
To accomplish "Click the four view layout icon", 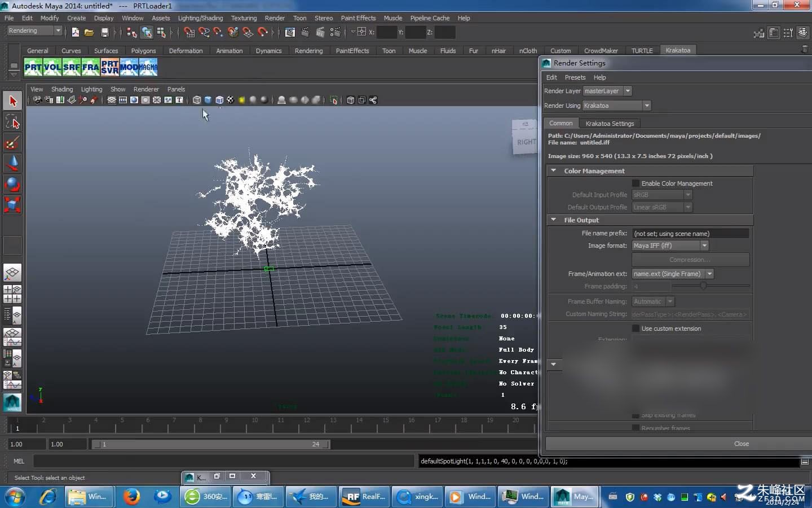I will tap(12, 294).
